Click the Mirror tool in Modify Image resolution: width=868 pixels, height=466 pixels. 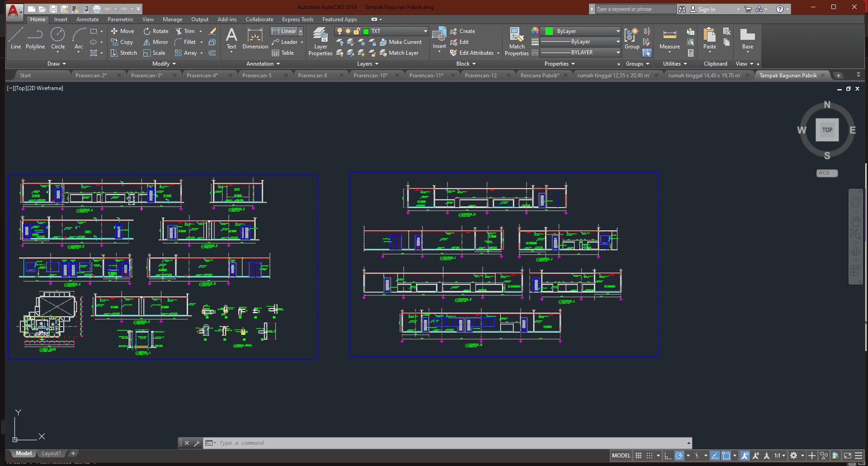click(x=156, y=42)
